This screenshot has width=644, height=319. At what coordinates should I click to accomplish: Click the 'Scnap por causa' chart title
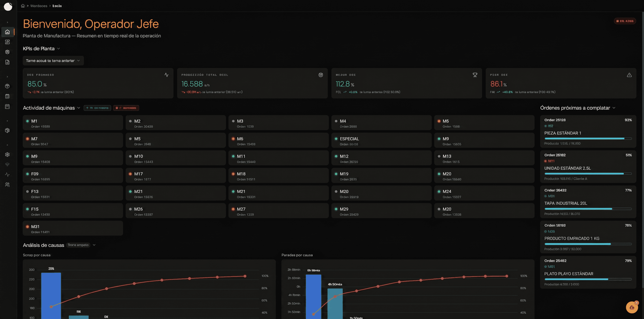pos(37,255)
